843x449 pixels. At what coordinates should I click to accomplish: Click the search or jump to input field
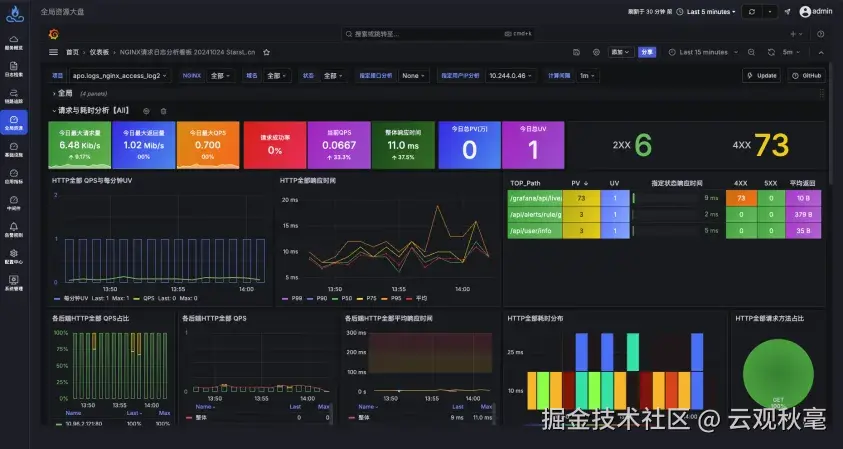pos(438,34)
